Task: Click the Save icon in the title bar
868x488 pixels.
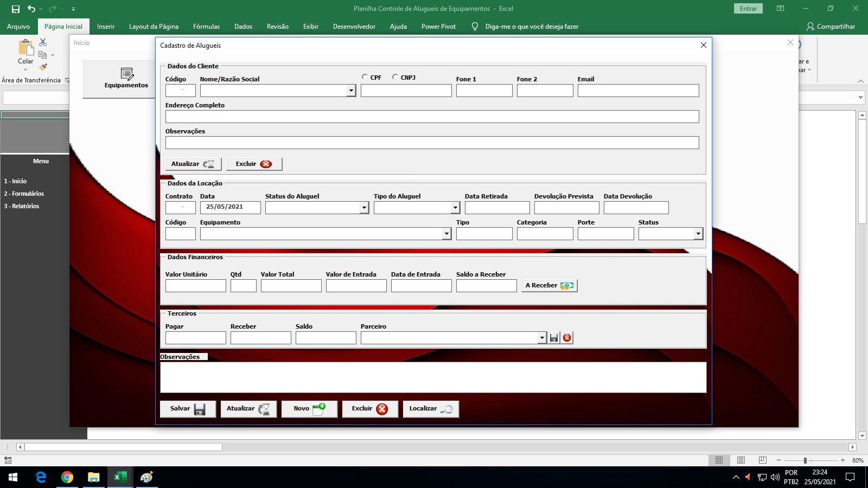Action: point(16,9)
